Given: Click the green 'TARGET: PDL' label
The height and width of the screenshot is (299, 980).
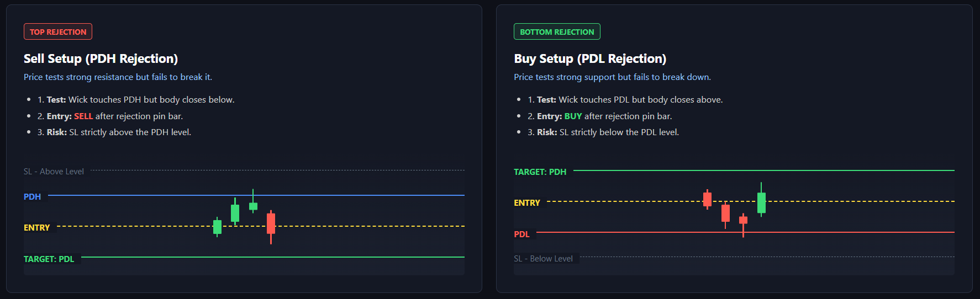Looking at the screenshot, I should tap(49, 259).
